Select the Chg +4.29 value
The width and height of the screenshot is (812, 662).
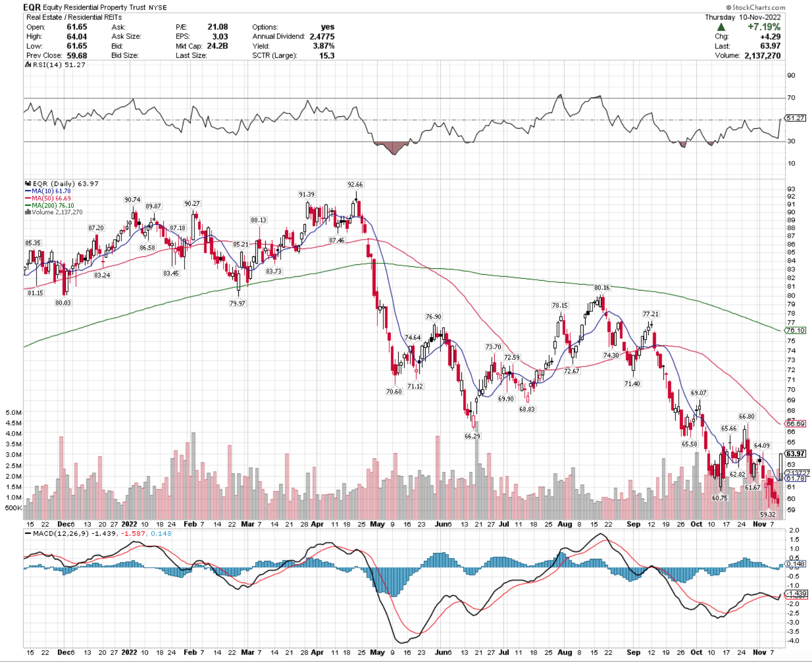coord(770,37)
